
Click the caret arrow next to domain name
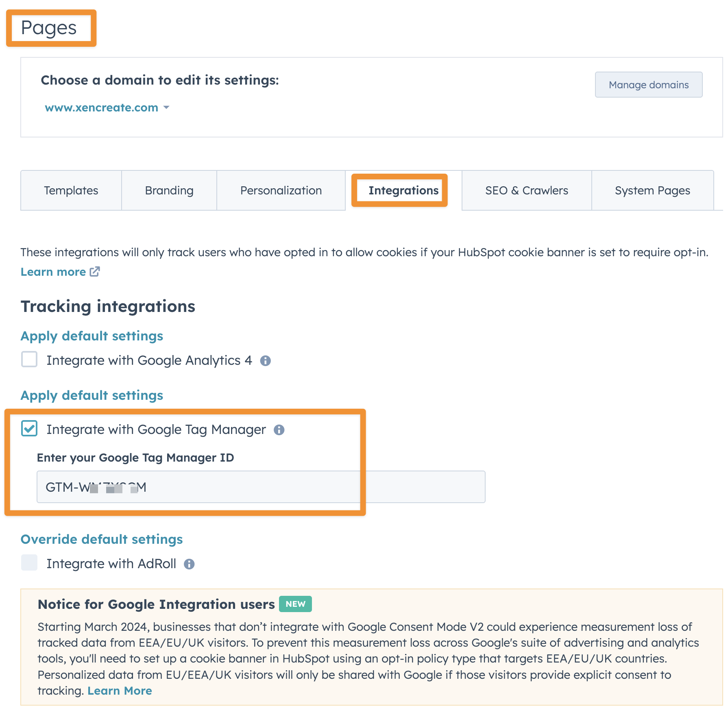(166, 108)
